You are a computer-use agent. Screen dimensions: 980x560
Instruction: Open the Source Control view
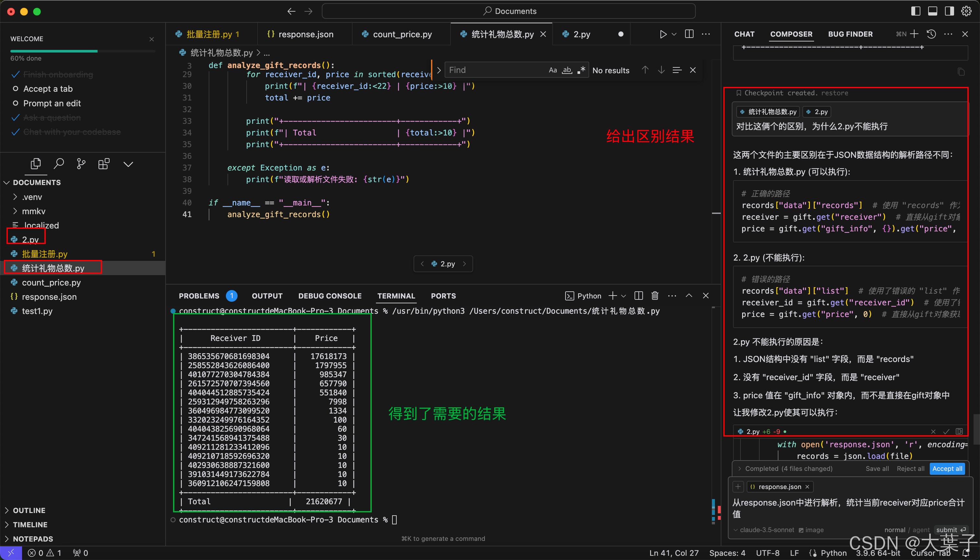coord(81,163)
